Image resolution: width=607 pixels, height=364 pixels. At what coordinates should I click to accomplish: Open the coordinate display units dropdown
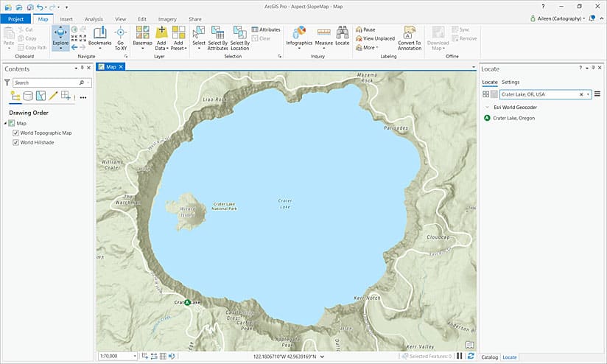(322, 357)
